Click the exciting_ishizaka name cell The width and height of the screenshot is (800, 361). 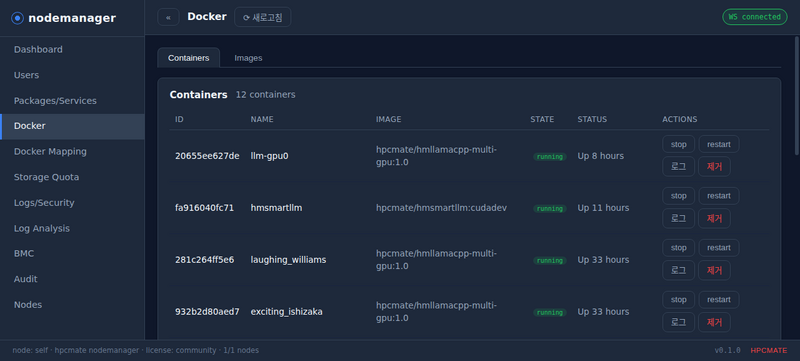[x=286, y=312]
